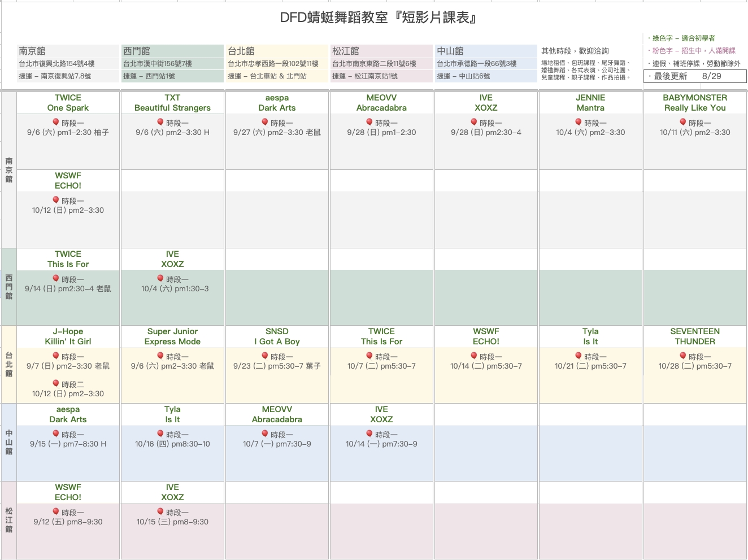Image resolution: width=748 pixels, height=560 pixels.
Task: Click 捷運 – 中山站6號
Action: (x=463, y=76)
